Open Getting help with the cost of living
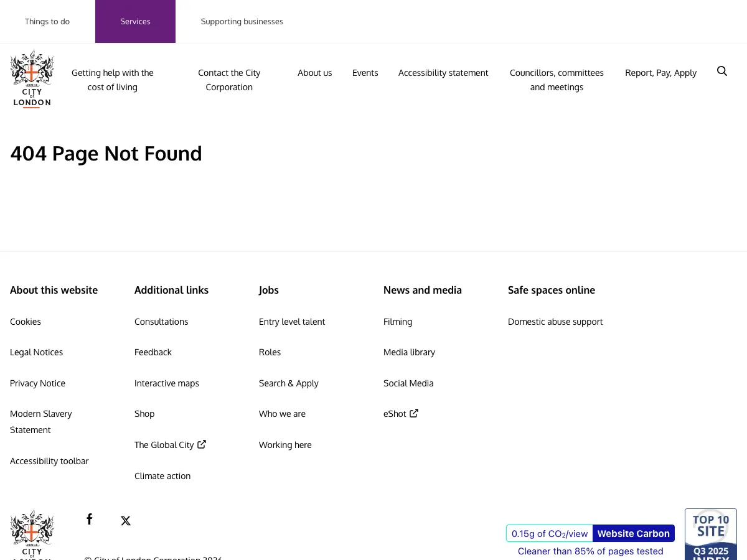Image resolution: width=747 pixels, height=560 pixels. [113, 80]
